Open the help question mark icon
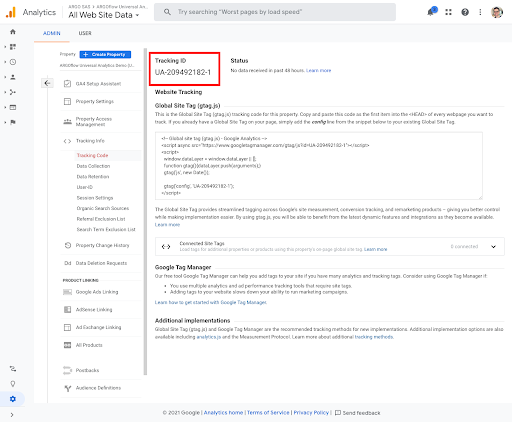Viewport: 512px width, 422px height. (x=465, y=12)
